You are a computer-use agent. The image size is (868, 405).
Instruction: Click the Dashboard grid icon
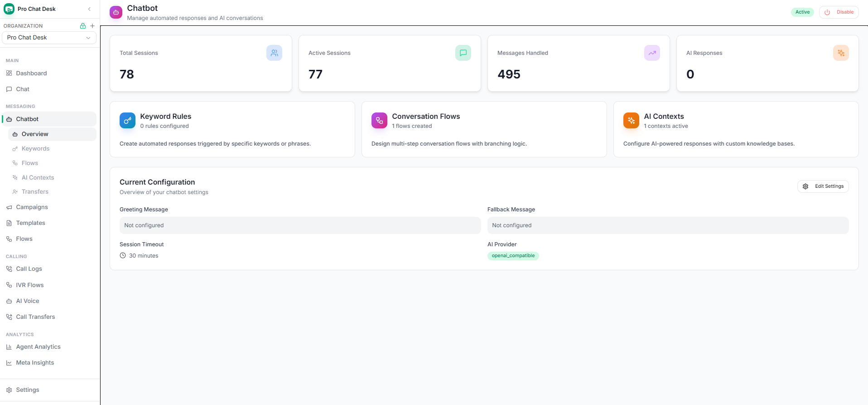tap(9, 73)
